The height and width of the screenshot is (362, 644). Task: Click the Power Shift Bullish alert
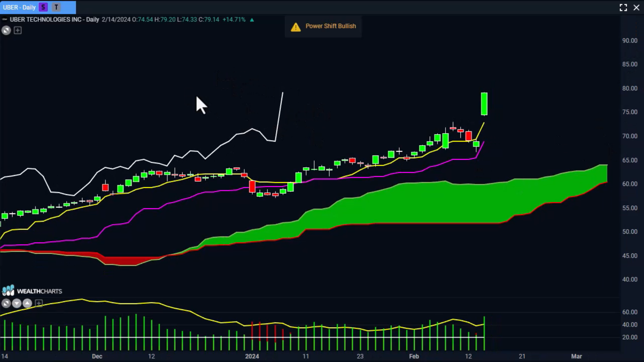(x=323, y=26)
